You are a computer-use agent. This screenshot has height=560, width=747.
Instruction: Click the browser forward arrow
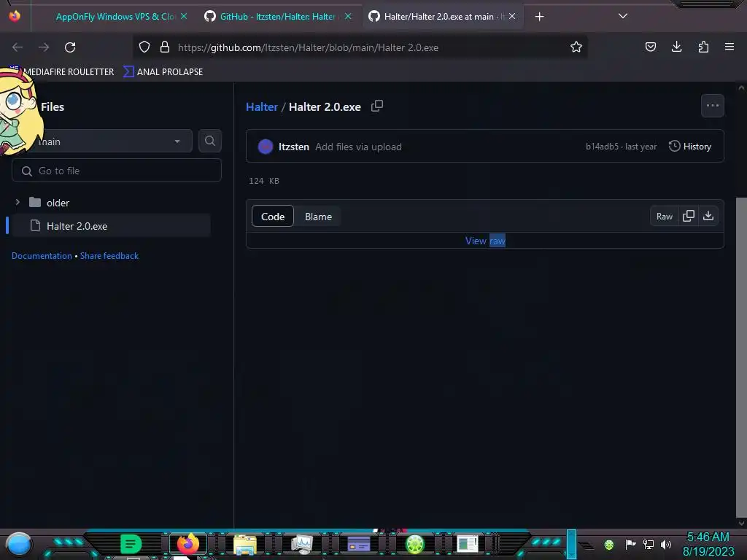click(44, 47)
